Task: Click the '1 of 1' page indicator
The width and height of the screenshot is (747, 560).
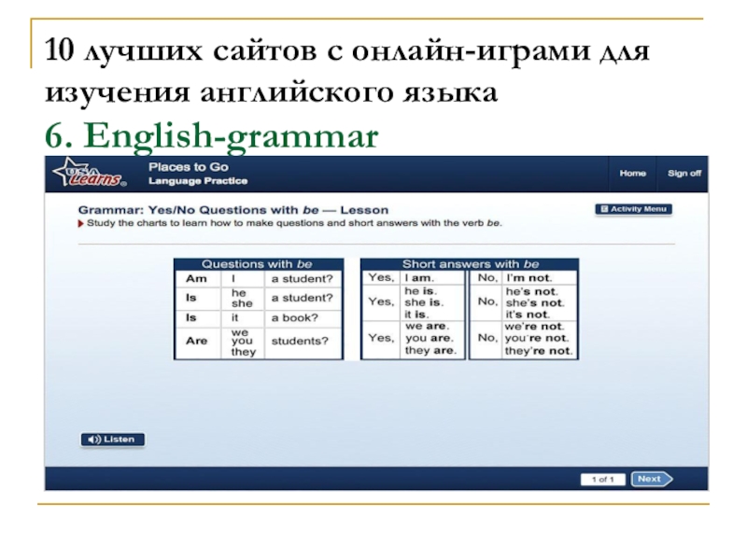Action: point(603,479)
